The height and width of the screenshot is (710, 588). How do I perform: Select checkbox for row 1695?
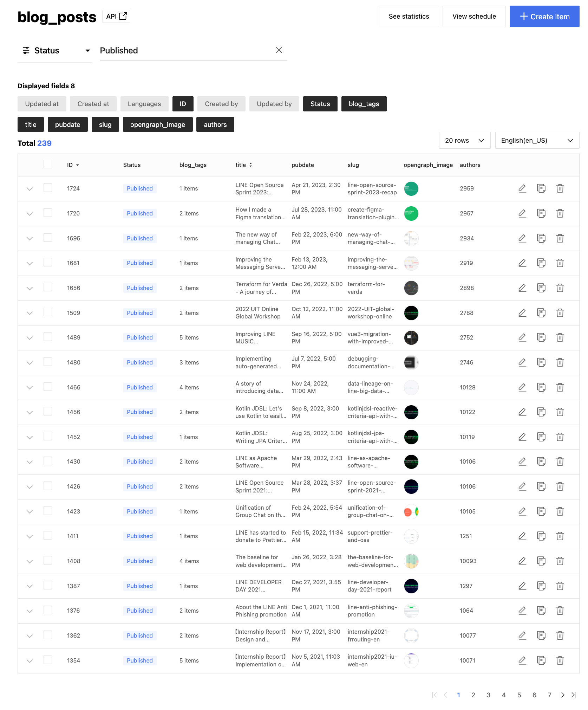point(48,238)
